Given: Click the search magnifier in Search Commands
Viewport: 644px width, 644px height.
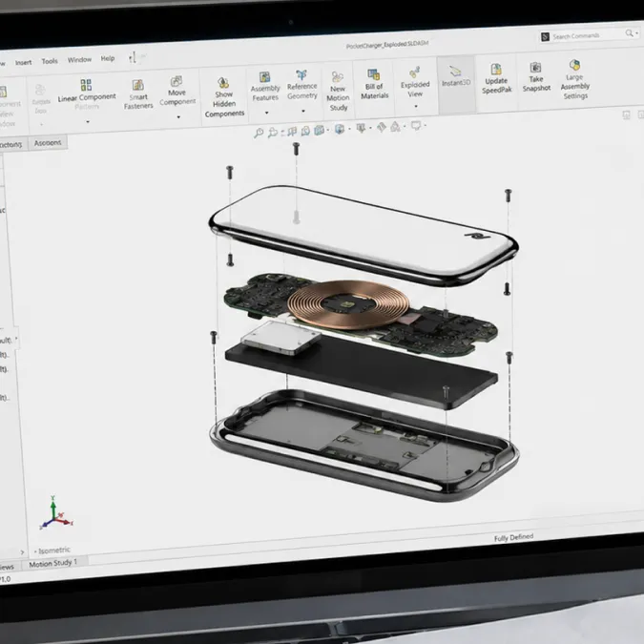Looking at the screenshot, I should [x=629, y=32].
